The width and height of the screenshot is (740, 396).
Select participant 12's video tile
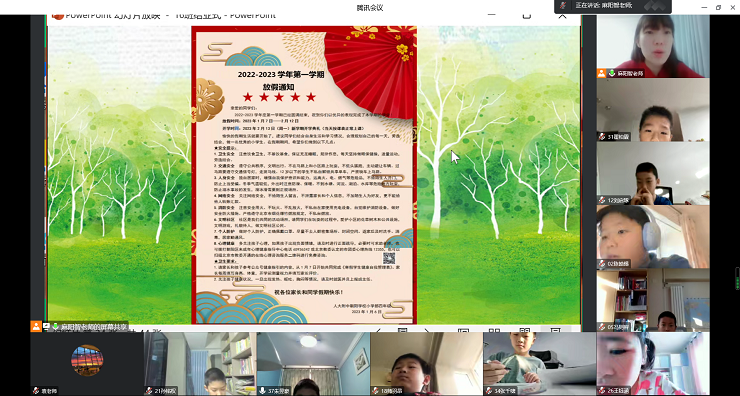click(653, 173)
